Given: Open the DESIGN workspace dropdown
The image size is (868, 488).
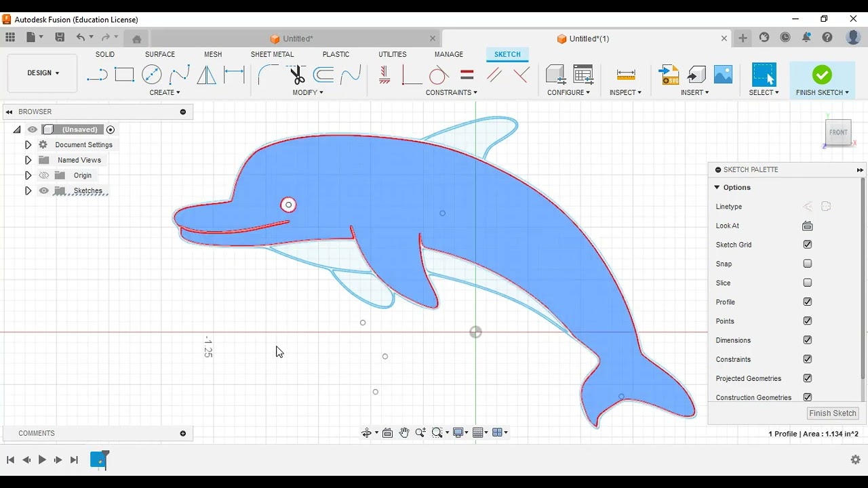Looking at the screenshot, I should [x=43, y=73].
